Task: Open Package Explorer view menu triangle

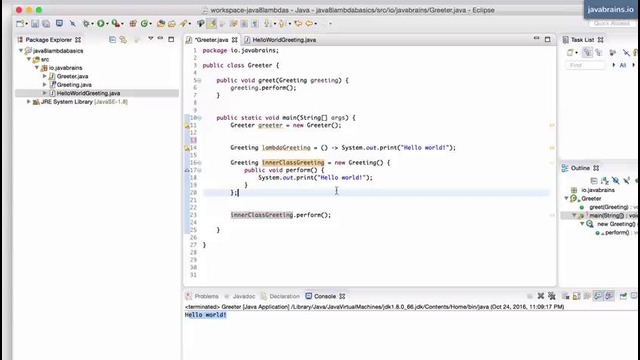Action: [x=151, y=39]
